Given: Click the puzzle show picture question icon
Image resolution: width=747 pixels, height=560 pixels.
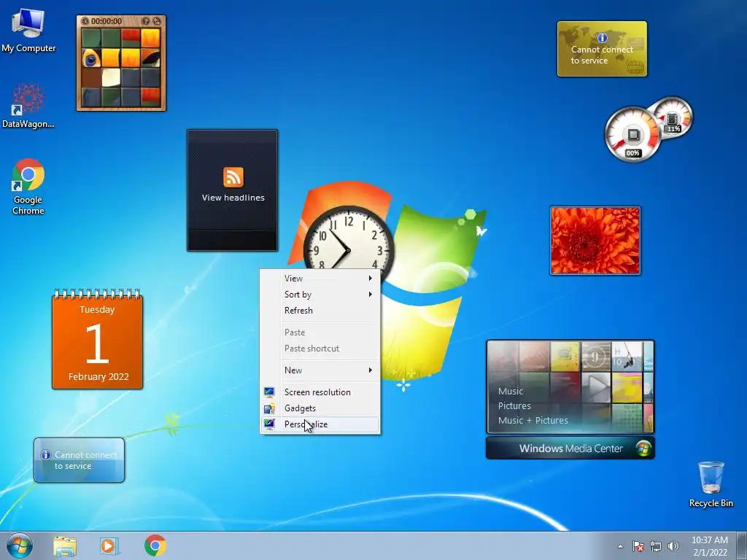Looking at the screenshot, I should click(146, 21).
